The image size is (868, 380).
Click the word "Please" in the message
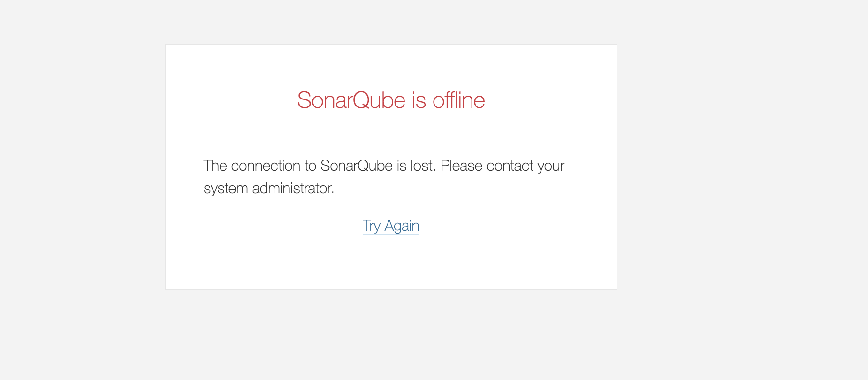pyautogui.click(x=461, y=166)
